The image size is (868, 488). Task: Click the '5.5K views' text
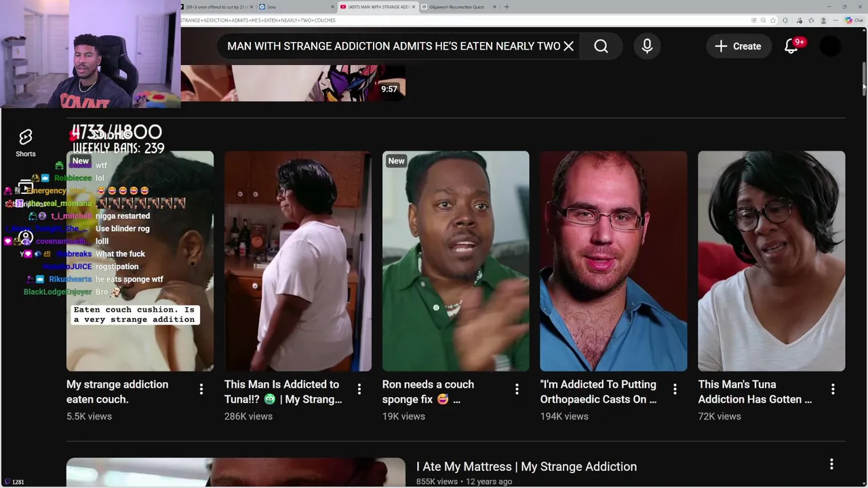pyautogui.click(x=89, y=416)
